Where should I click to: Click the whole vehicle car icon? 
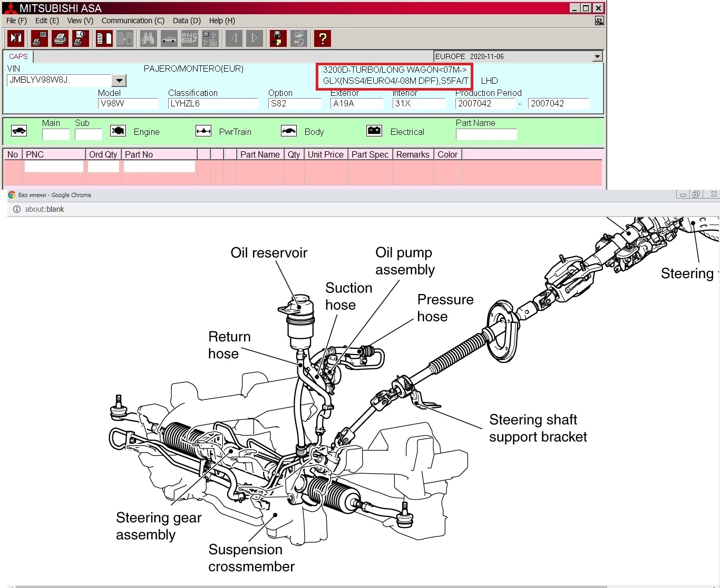pos(19,131)
